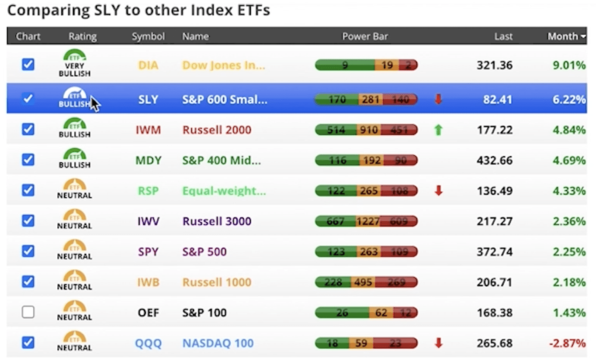Screen dimensions: 596x364
Task: Click the Neutral rating icon for OEF
Action: point(74,311)
